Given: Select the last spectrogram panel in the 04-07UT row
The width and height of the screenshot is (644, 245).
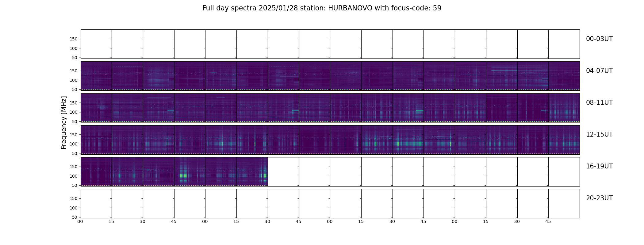Looking at the screenshot, I should click(564, 76).
